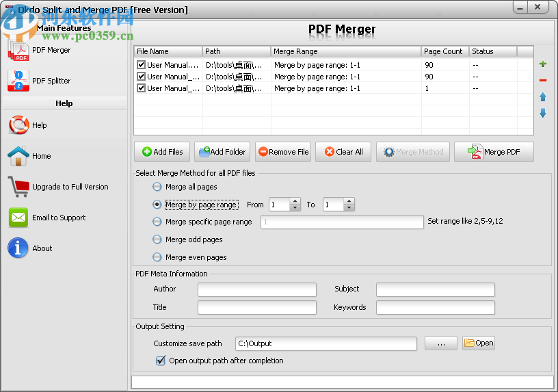
Task: Click the To page number field
Action: point(334,205)
